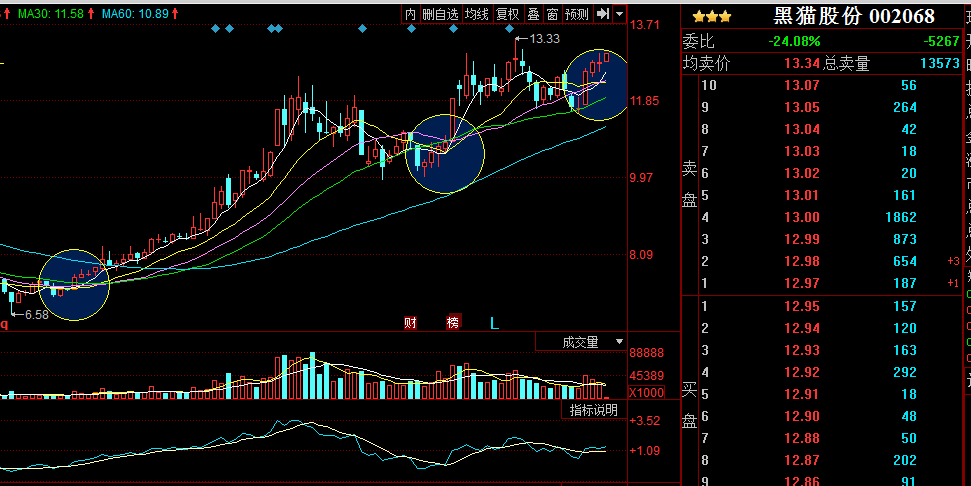Image resolution: width=971 pixels, height=486 pixels.
Task: Click the 指标说明 indicator description button
Action: point(594,410)
